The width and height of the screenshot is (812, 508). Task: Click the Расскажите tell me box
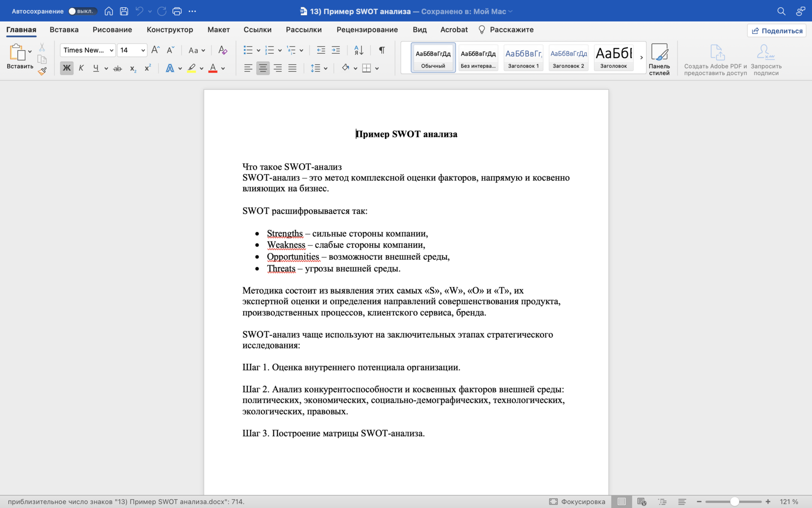pyautogui.click(x=506, y=30)
